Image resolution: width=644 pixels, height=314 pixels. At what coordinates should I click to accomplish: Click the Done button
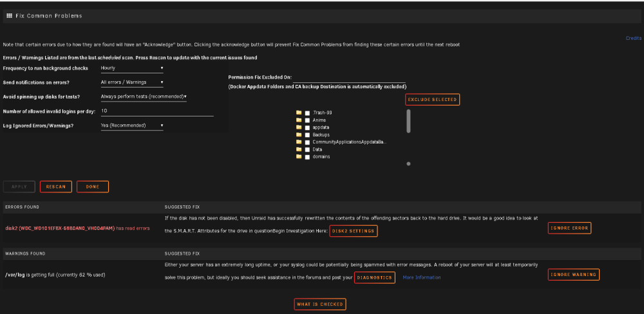click(93, 187)
